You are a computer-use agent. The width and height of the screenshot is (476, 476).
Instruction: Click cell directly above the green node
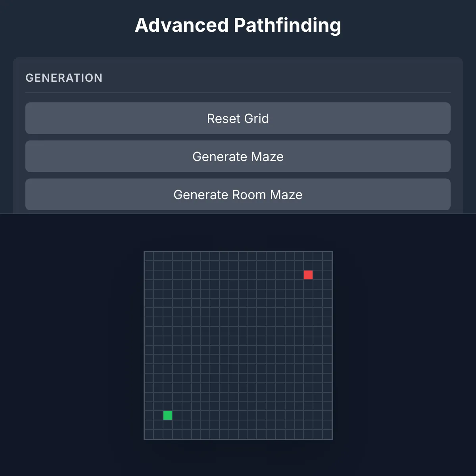(168, 406)
